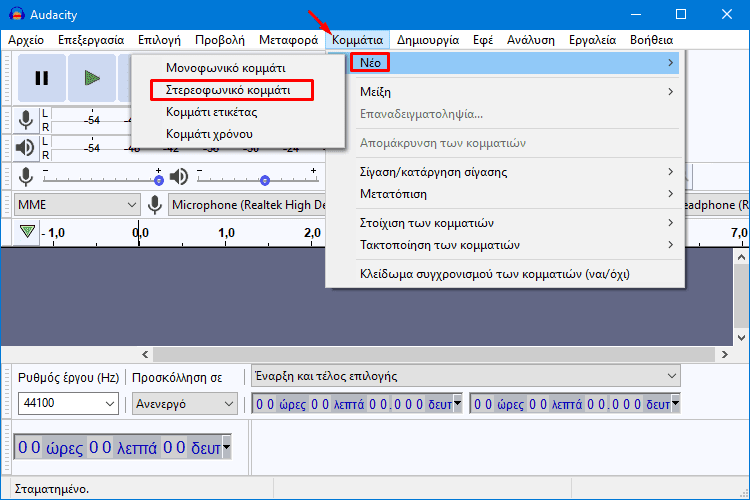Click the vertical scrollbar down arrow

coord(741,337)
